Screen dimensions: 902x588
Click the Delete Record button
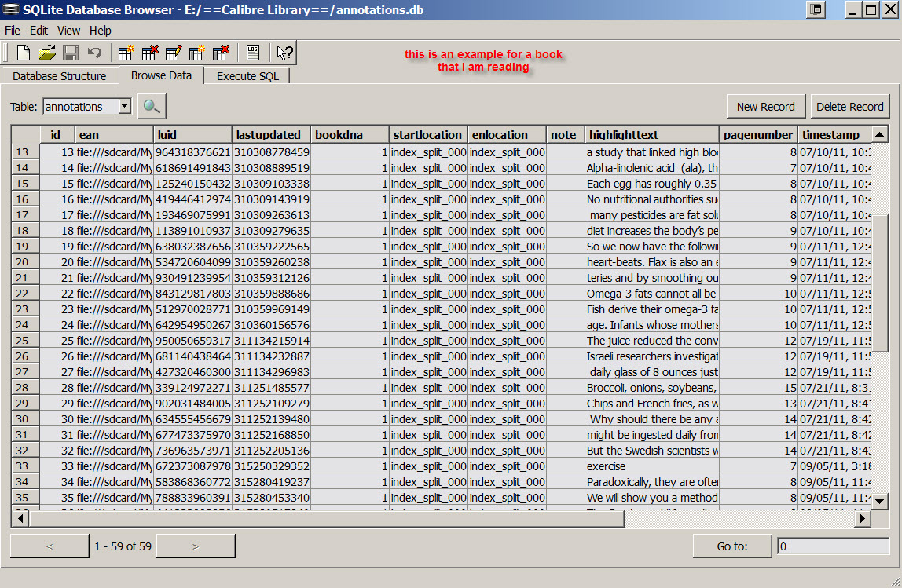[849, 106]
